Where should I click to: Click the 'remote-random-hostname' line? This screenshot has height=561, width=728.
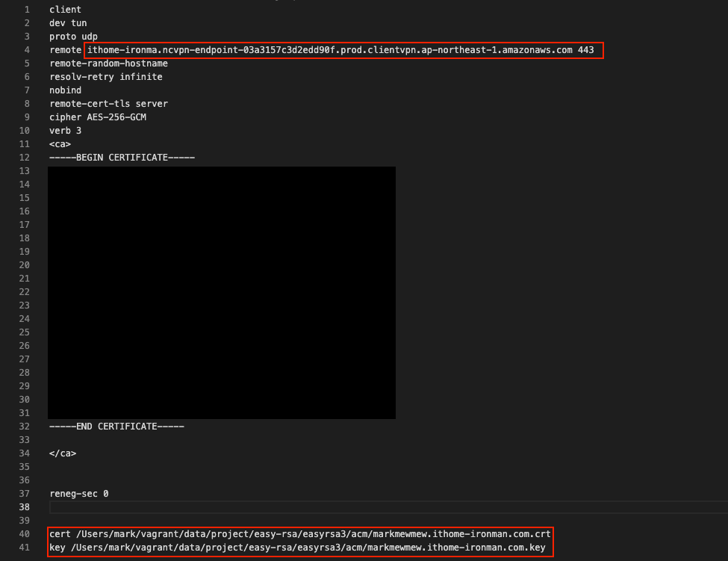coord(109,63)
